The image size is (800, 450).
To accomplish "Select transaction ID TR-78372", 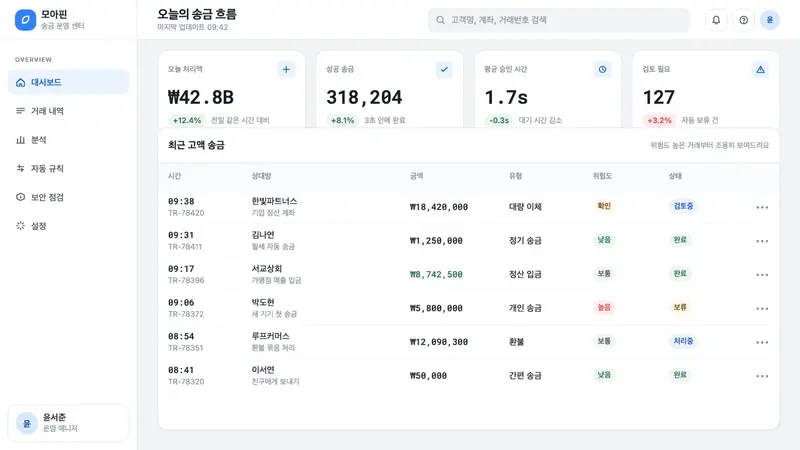I will click(x=186, y=314).
